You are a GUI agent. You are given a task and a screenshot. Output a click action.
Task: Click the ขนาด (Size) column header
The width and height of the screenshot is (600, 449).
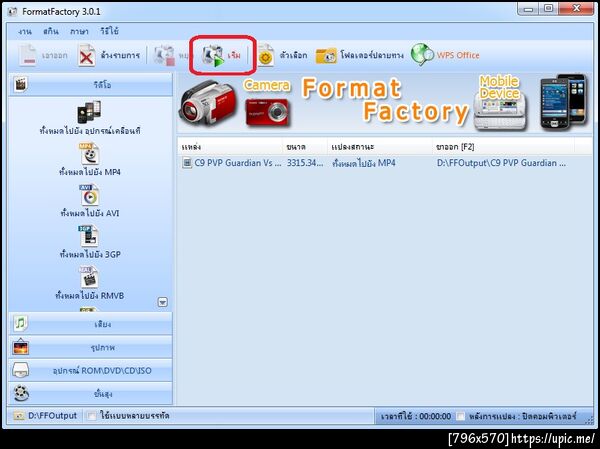click(305, 147)
